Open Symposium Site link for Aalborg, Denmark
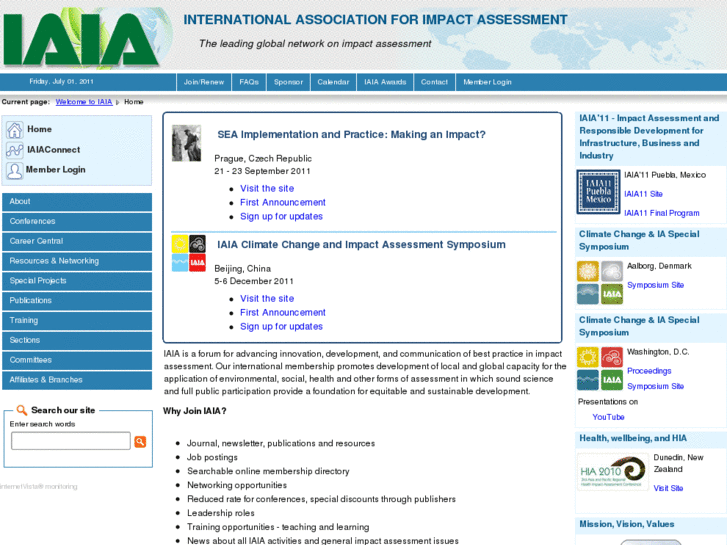This screenshot has width=727, height=545. (x=655, y=285)
